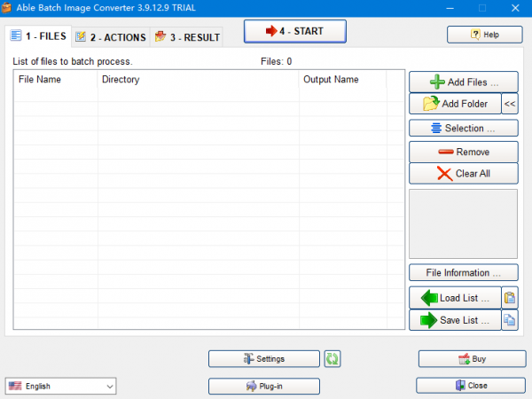Paste list from clipboard icon

[510, 298]
